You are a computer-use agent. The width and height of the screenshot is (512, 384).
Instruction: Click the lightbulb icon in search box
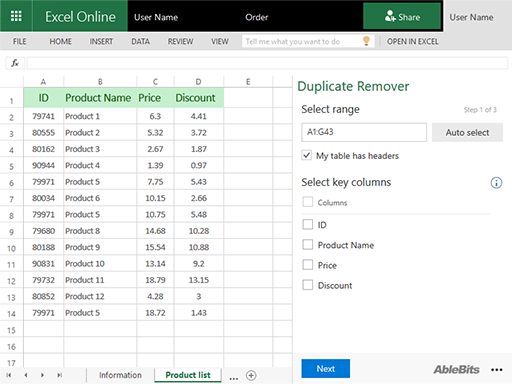(x=366, y=41)
